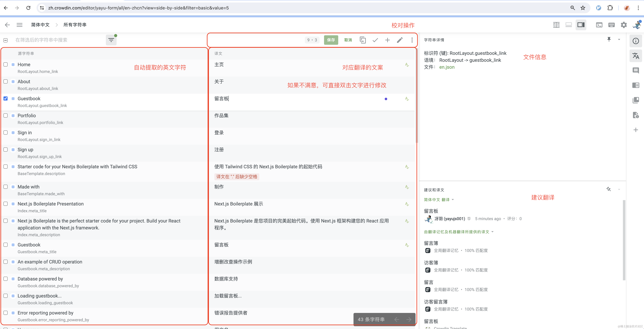Open the keyboard shortcuts panel
The width and height of the screenshot is (644, 329).
(612, 25)
